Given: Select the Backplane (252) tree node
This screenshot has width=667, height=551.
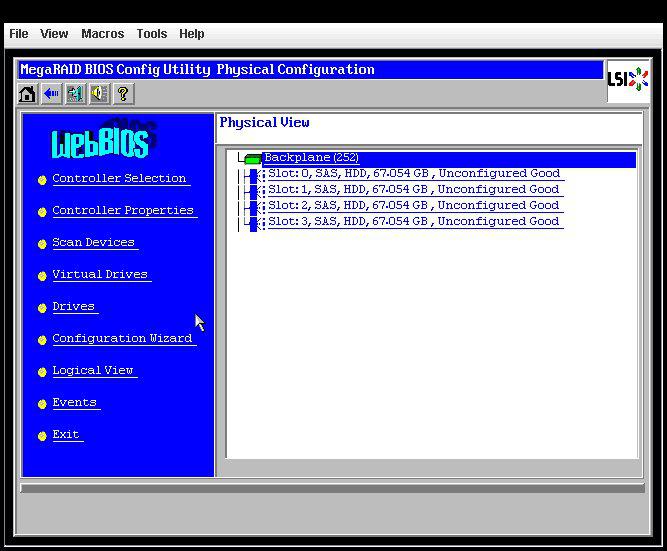Looking at the screenshot, I should tap(311, 158).
